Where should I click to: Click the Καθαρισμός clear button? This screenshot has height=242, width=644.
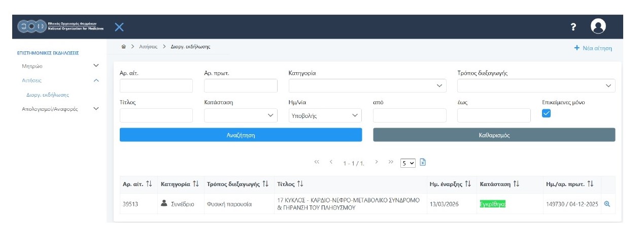pos(494,135)
